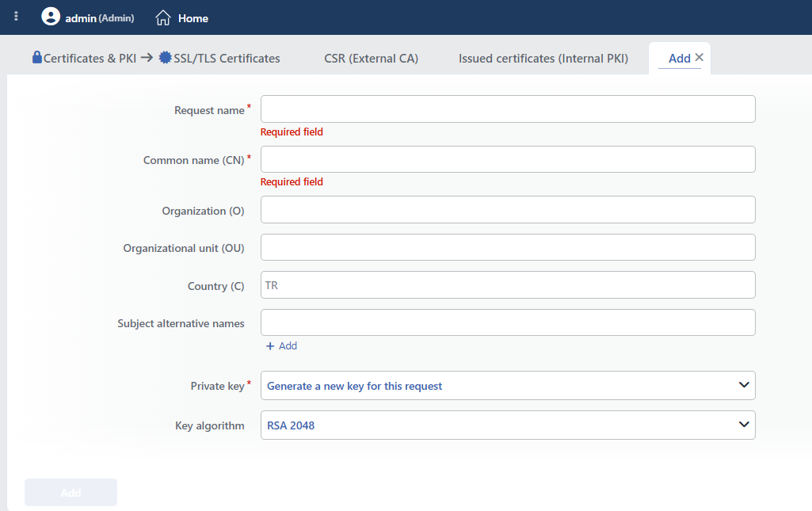
Task: Click the SSL/TLS Certificates badge icon
Action: coord(166,58)
